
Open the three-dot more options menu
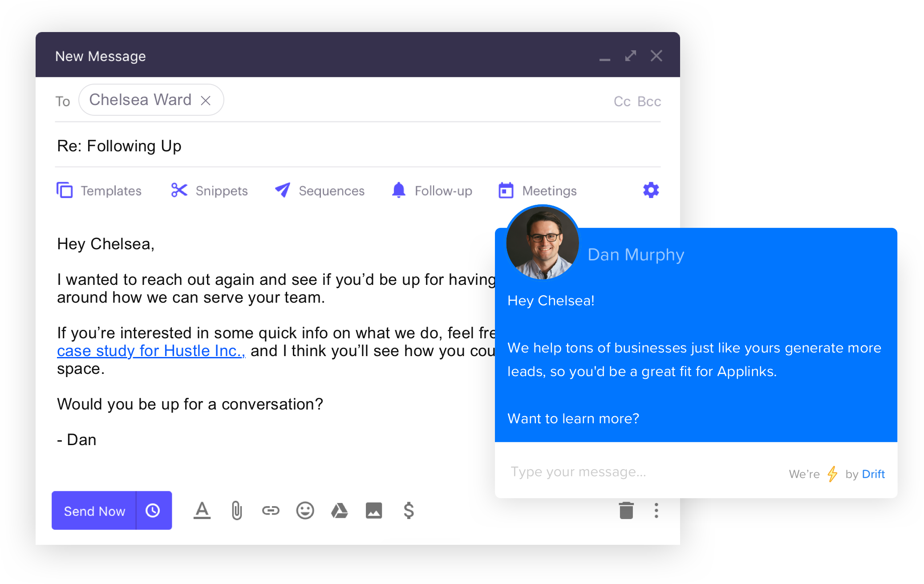(656, 511)
